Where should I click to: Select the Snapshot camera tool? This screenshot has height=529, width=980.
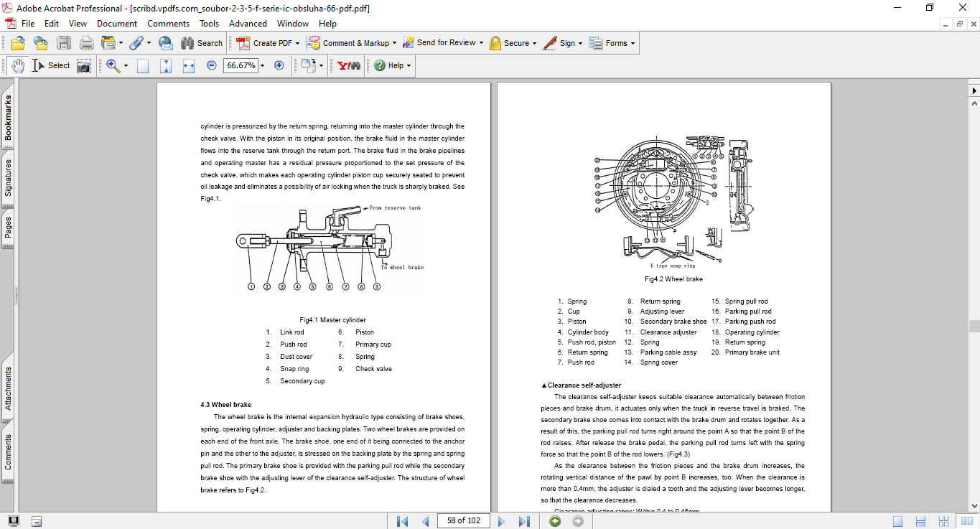84,65
